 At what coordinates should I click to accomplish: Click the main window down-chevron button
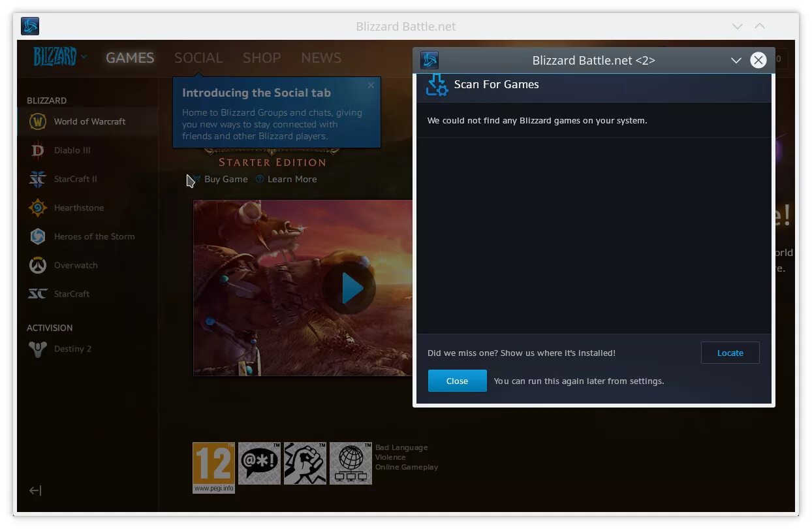point(738,26)
